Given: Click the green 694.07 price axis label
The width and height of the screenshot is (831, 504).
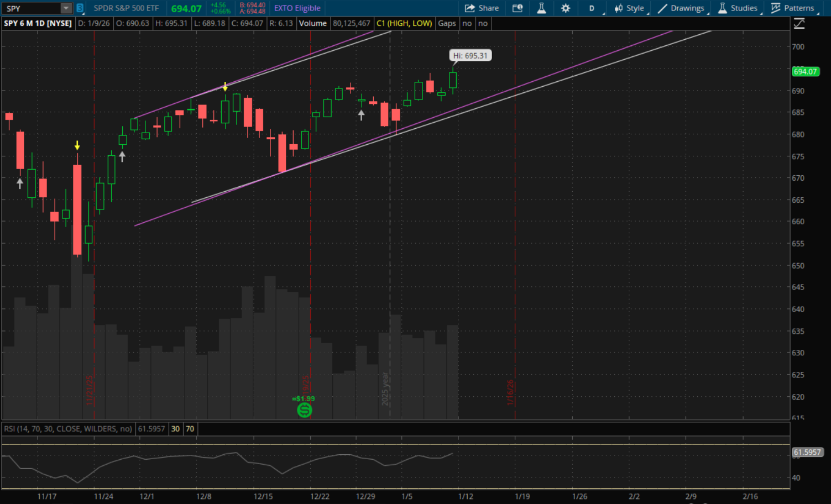Looking at the screenshot, I should tap(804, 72).
